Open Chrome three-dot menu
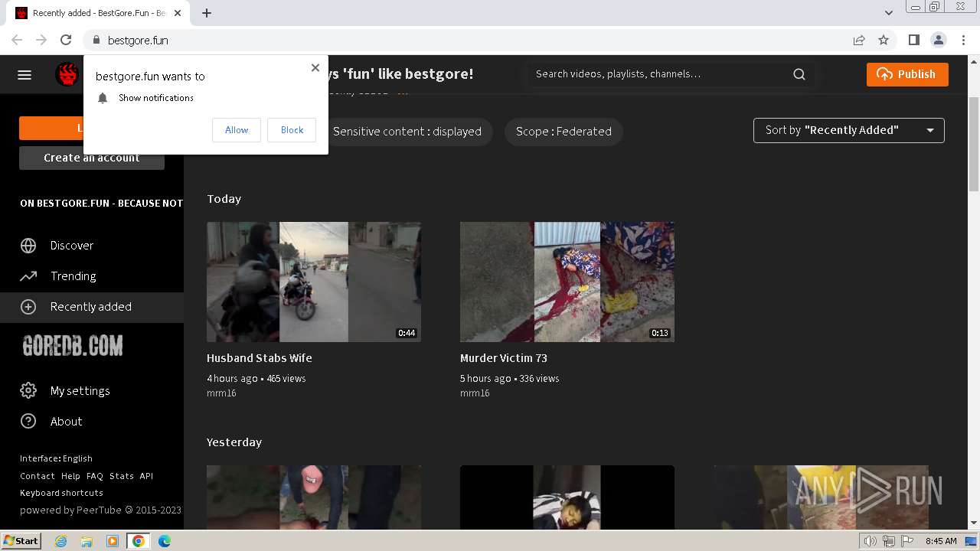 962,40
